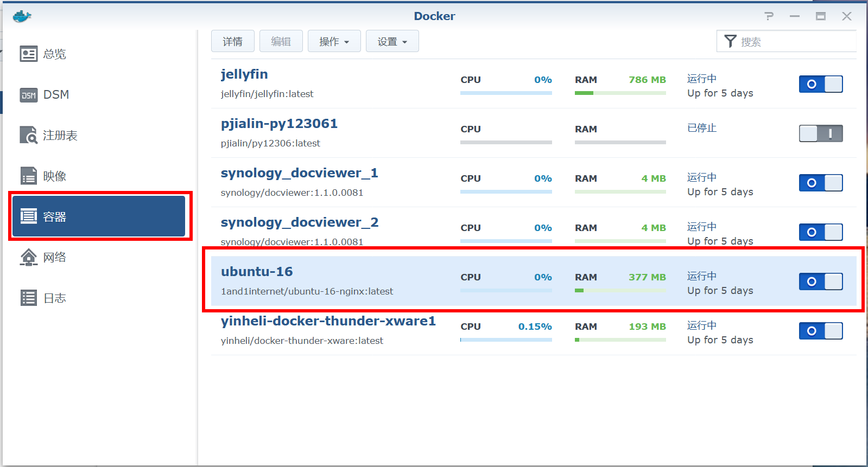
Task: Click yinheli-docker-thunder-xware1 CPU usage bar
Action: 506,340
